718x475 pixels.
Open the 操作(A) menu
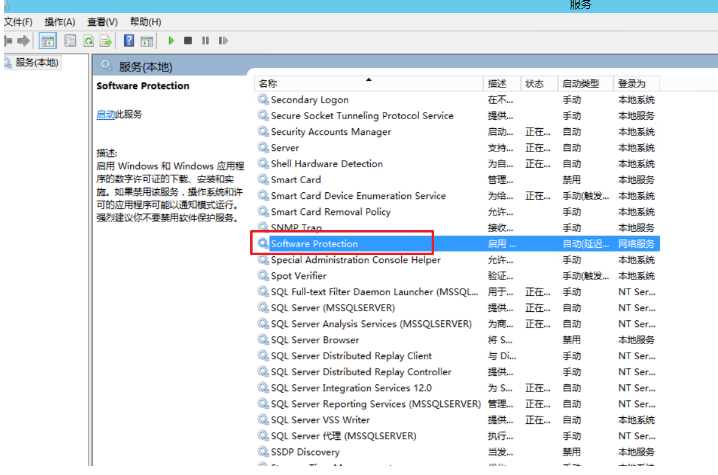pyautogui.click(x=59, y=22)
